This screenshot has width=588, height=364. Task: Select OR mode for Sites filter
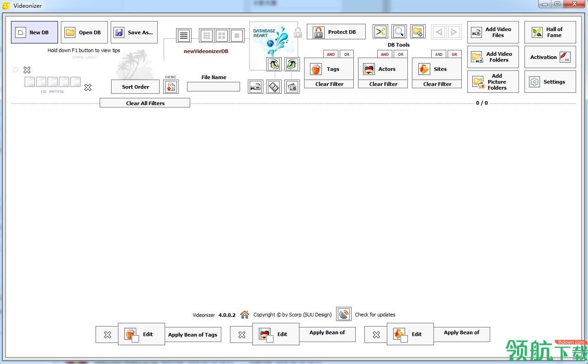454,54
